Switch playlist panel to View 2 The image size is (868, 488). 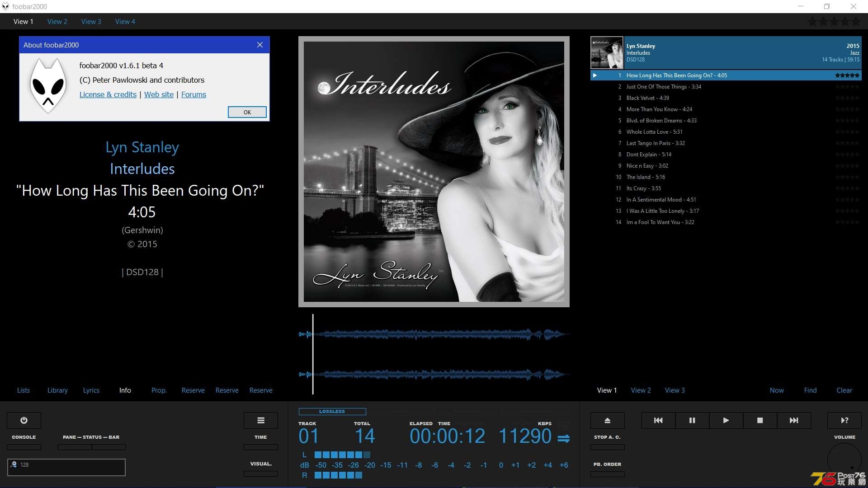click(x=641, y=390)
